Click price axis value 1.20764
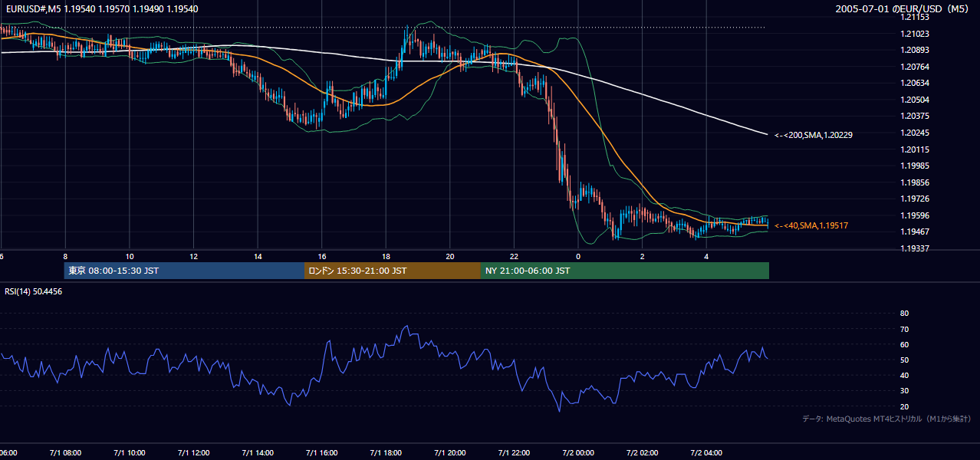 click(x=915, y=67)
